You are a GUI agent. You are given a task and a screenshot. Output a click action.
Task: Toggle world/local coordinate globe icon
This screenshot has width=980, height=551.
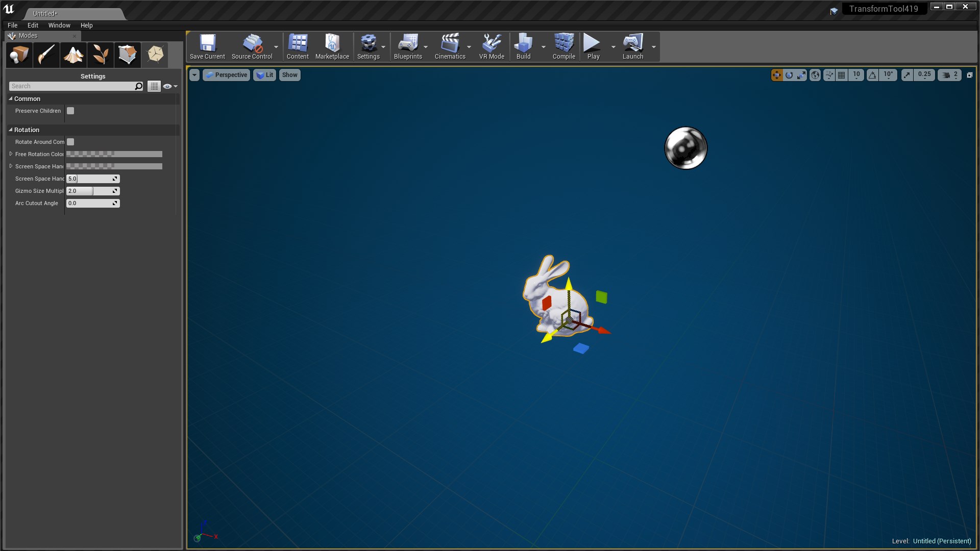815,75
